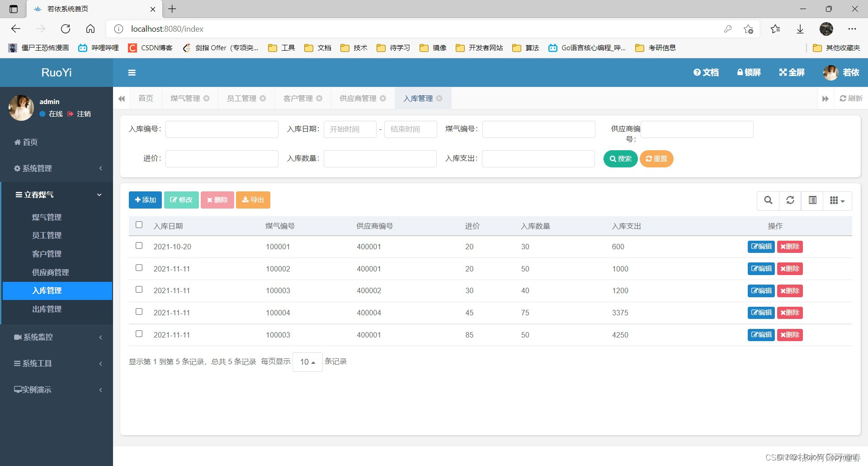Image resolution: width=868 pixels, height=466 pixels.
Task: Close the 员工管理 tab
Action: (x=263, y=98)
